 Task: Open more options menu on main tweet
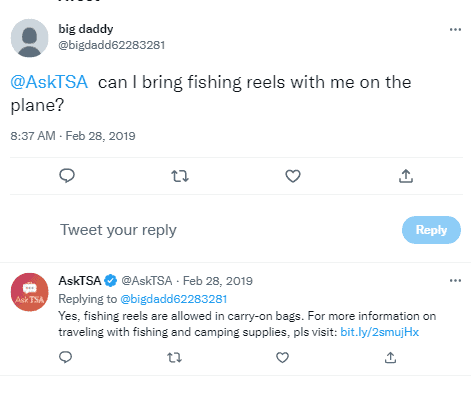[455, 29]
